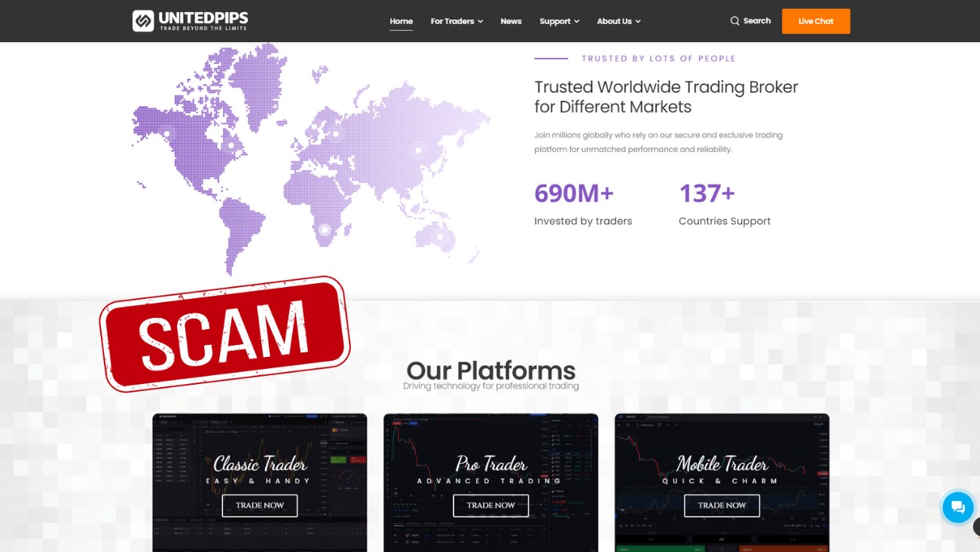Click the '690M+' invested figure
This screenshot has height=552, width=980.
coord(574,194)
